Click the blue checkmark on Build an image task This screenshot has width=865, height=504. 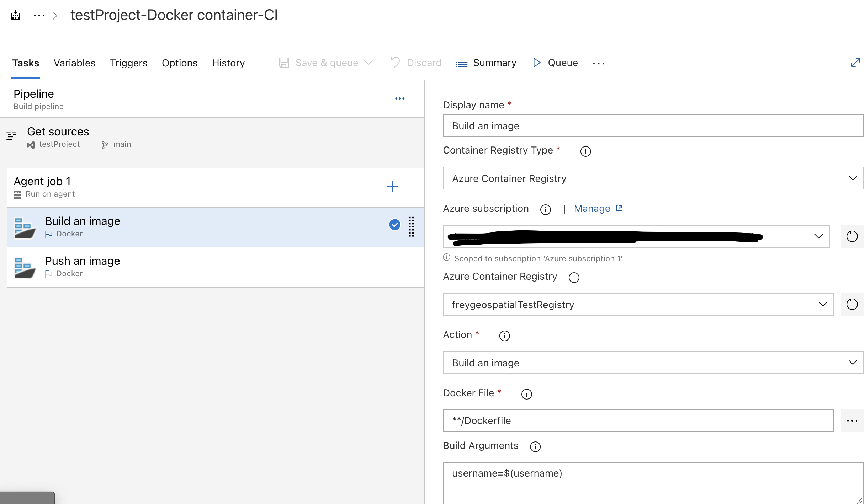click(x=395, y=225)
